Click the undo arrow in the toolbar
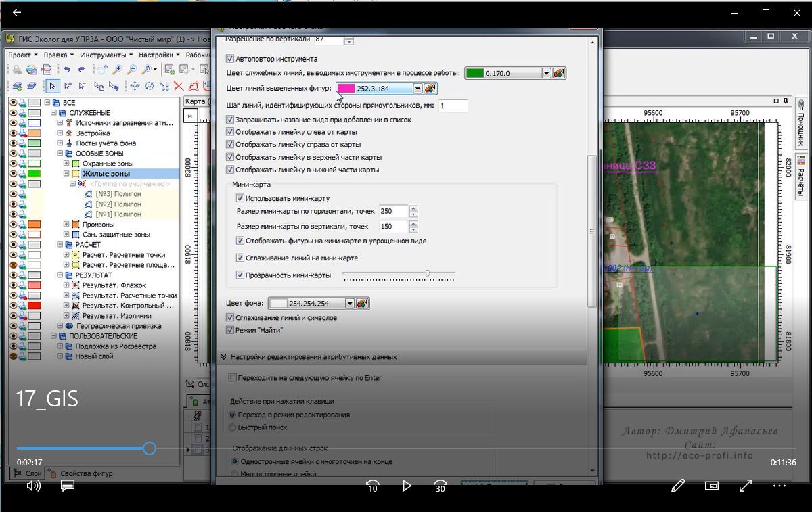The image size is (812, 512). [66, 70]
